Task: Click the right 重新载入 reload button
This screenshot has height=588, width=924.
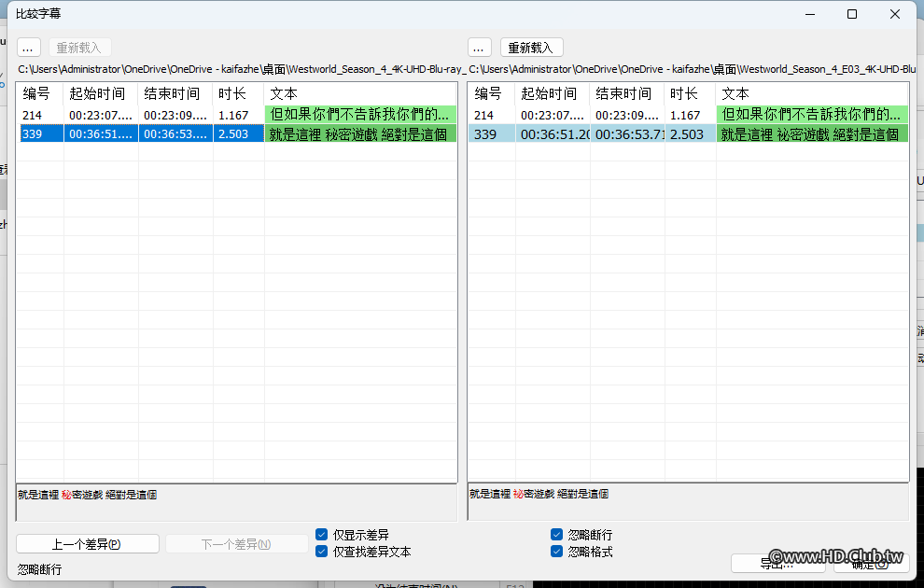Action: click(532, 48)
